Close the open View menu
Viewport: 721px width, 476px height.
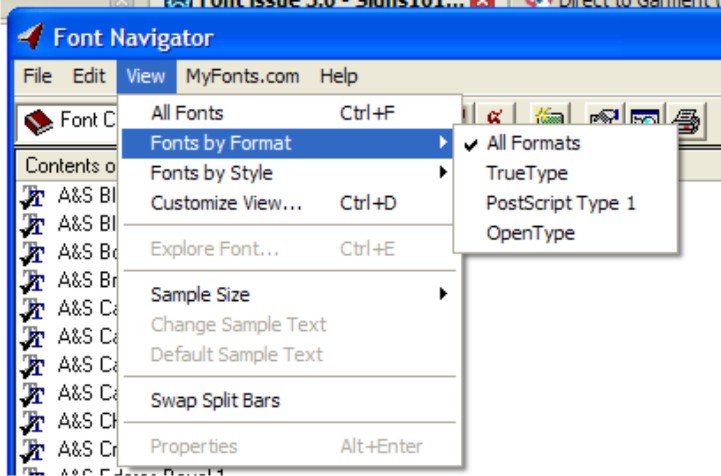[x=146, y=76]
